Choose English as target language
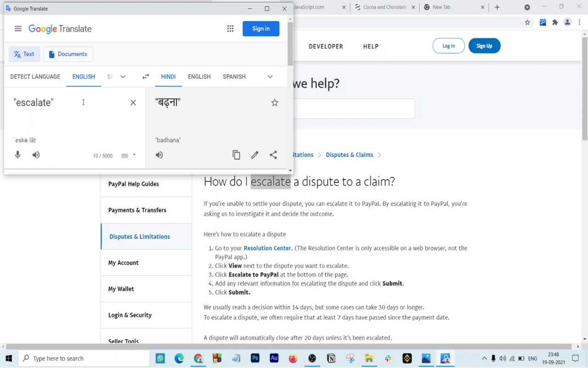 pos(199,76)
